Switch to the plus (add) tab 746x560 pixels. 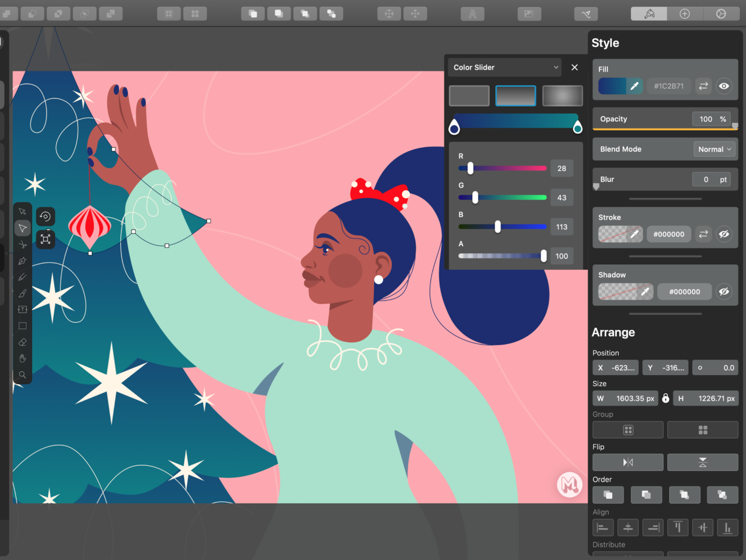click(x=685, y=14)
